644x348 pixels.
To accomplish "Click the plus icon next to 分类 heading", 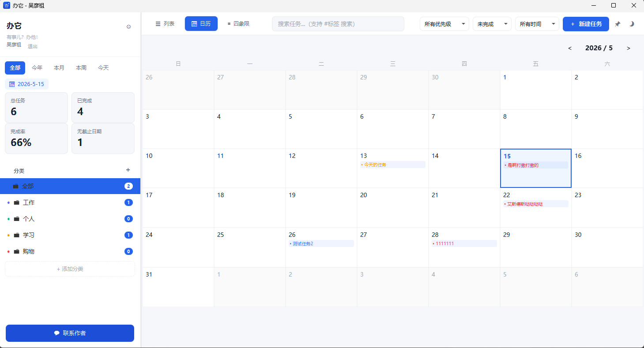I will 128,170.
